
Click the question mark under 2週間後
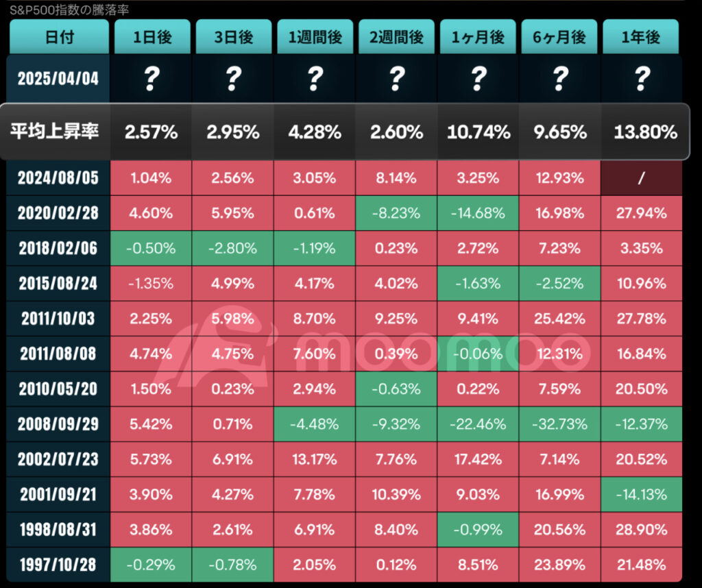point(396,79)
